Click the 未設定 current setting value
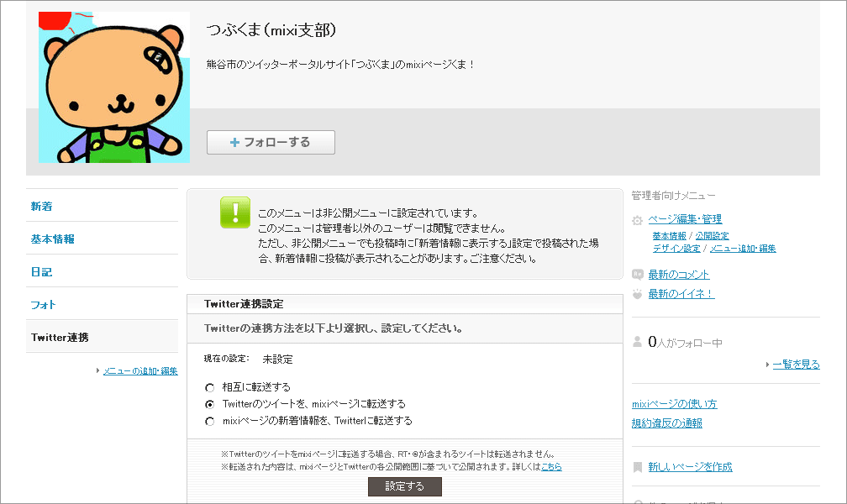Viewport: 847px width, 504px height. click(277, 360)
